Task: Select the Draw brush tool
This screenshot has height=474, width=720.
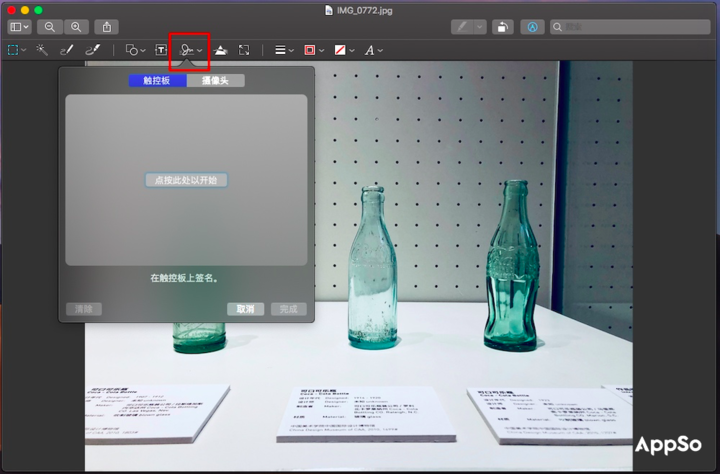Action: tap(93, 49)
